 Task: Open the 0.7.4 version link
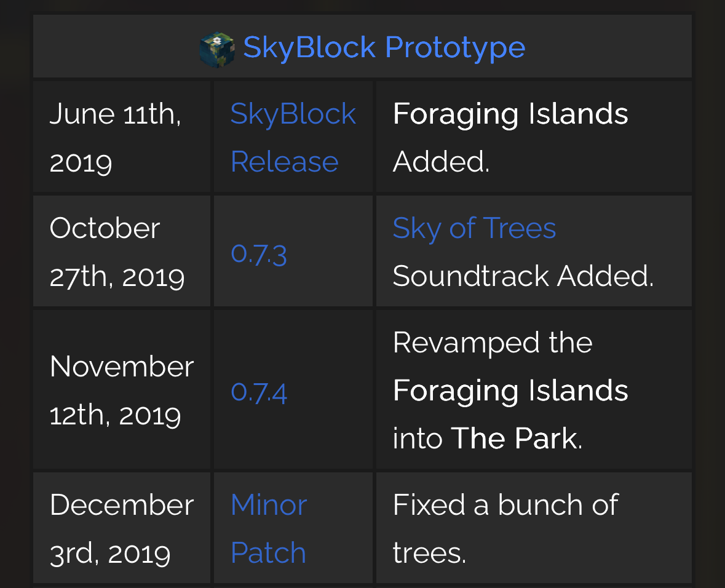click(x=259, y=392)
